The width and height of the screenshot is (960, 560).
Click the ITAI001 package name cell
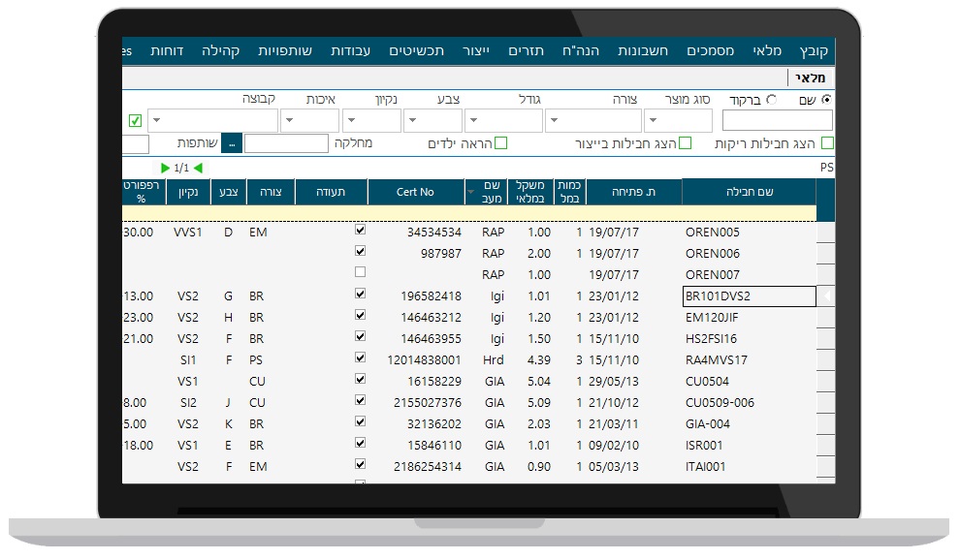(x=750, y=466)
